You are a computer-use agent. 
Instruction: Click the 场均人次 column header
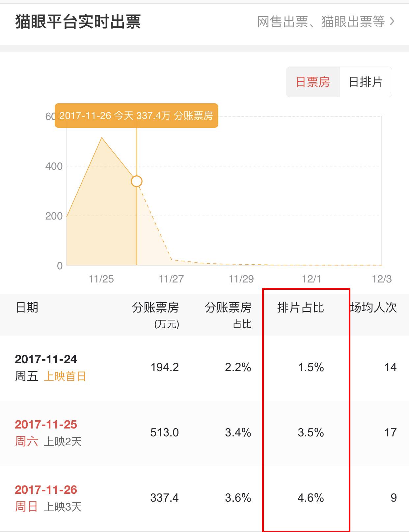pos(373,308)
